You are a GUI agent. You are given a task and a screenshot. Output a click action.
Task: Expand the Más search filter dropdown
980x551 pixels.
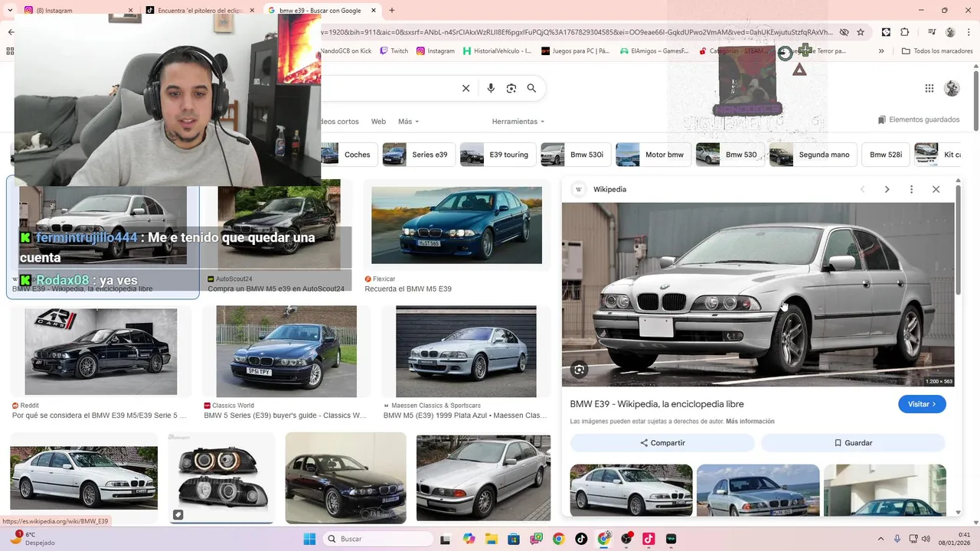pos(407,122)
